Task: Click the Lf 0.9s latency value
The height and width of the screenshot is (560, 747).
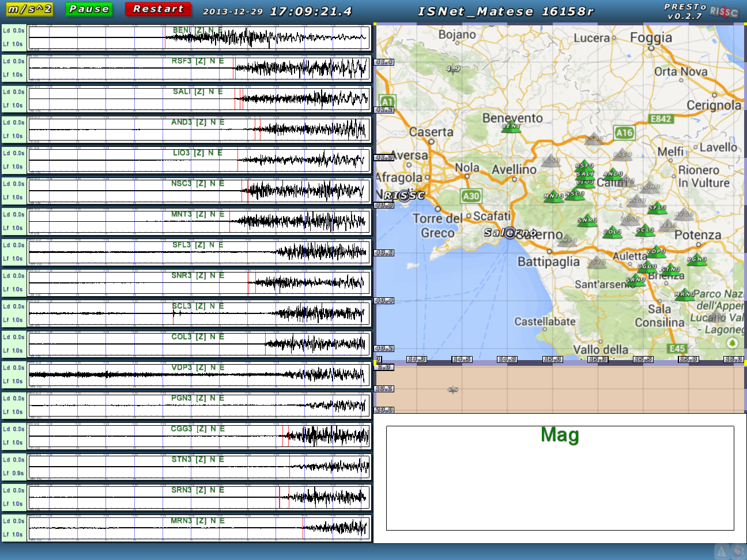Action: tap(13, 474)
